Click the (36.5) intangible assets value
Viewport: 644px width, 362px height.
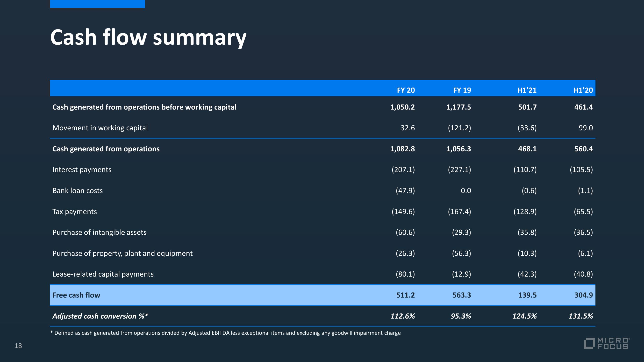point(583,232)
